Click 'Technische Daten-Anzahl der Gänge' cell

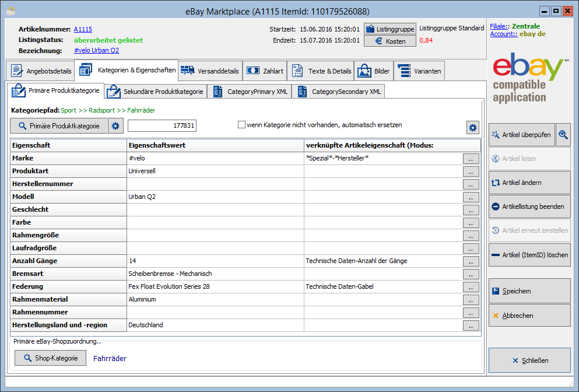coord(383,261)
